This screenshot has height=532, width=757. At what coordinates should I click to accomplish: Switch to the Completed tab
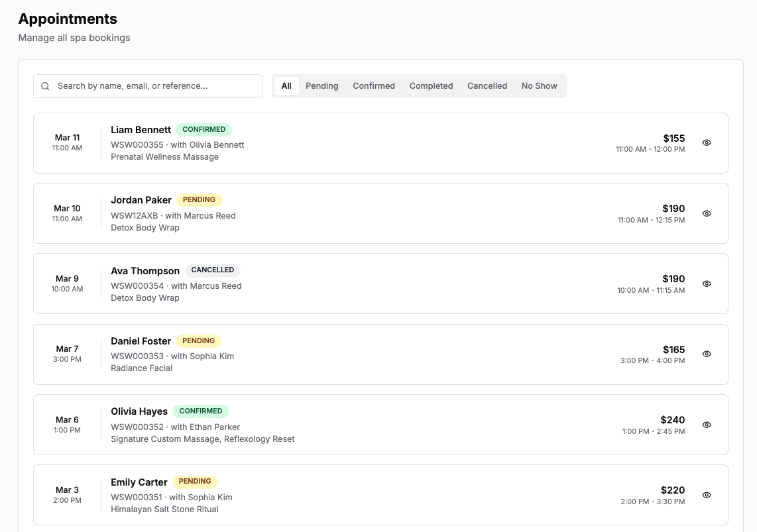[431, 85]
